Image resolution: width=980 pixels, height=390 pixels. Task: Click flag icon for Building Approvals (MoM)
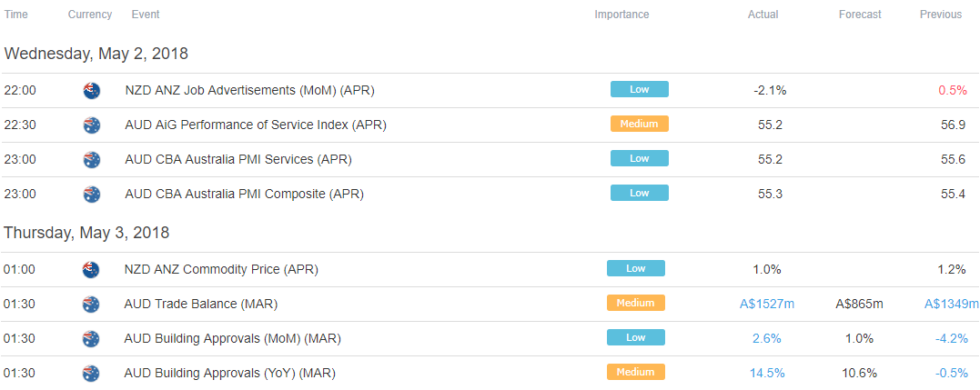(x=91, y=339)
